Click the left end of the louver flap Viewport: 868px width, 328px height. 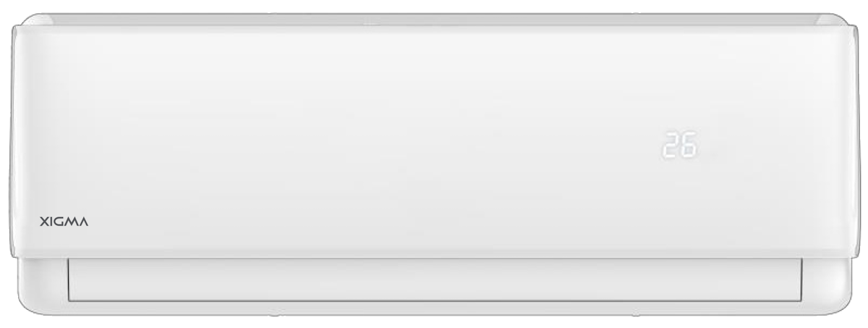72,281
